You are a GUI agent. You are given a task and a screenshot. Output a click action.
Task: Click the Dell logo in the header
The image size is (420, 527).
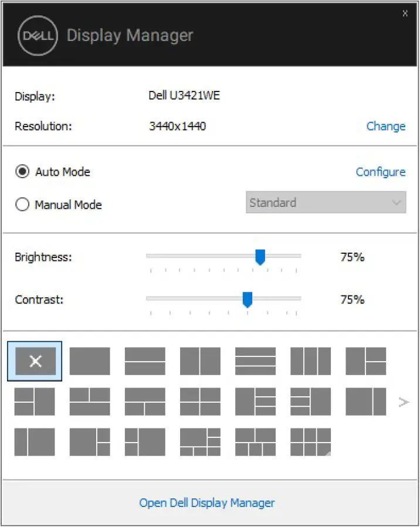pos(37,35)
